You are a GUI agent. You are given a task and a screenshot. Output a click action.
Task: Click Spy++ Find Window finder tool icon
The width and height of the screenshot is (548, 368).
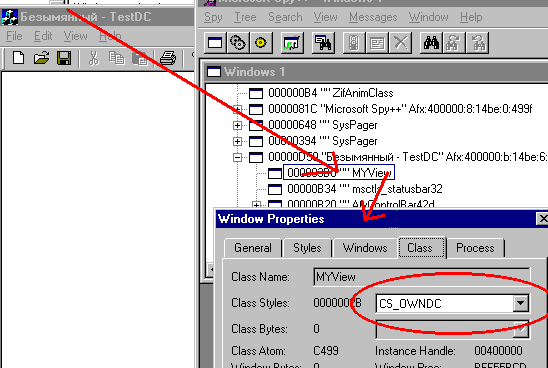pyautogui.click(x=323, y=43)
